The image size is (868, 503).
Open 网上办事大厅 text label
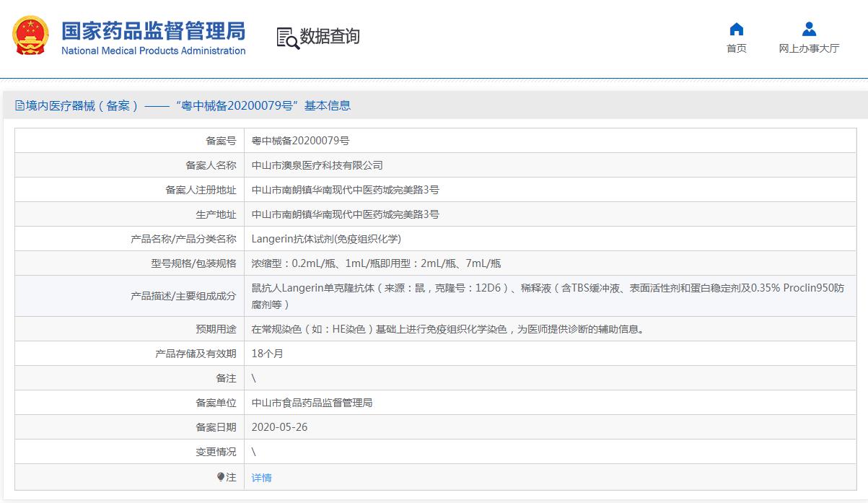(809, 48)
